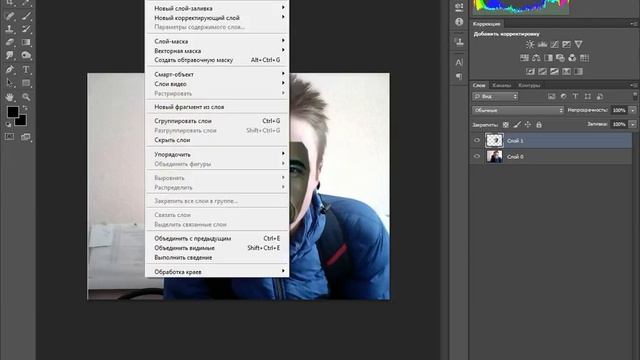Select the Brush tool

click(x=26, y=16)
